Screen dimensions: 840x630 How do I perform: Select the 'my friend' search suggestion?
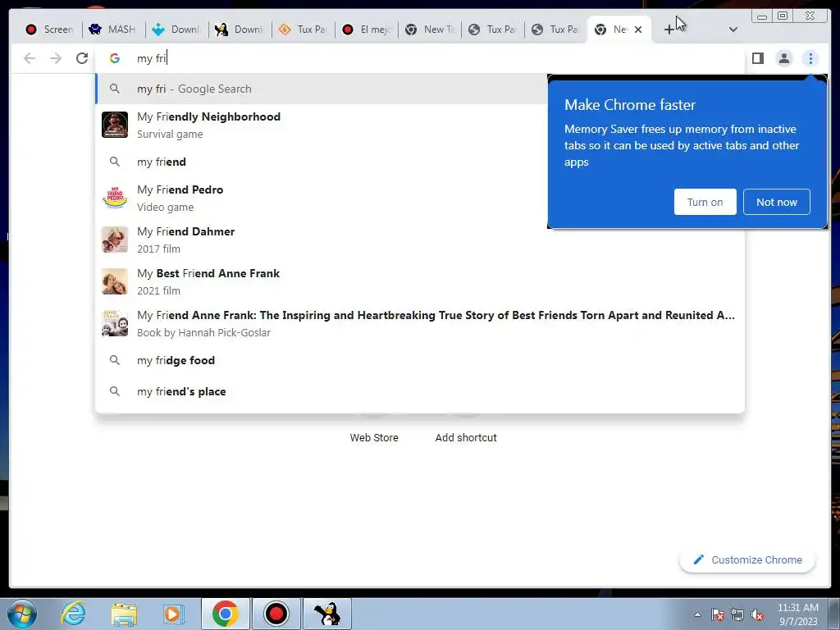pyautogui.click(x=322, y=162)
